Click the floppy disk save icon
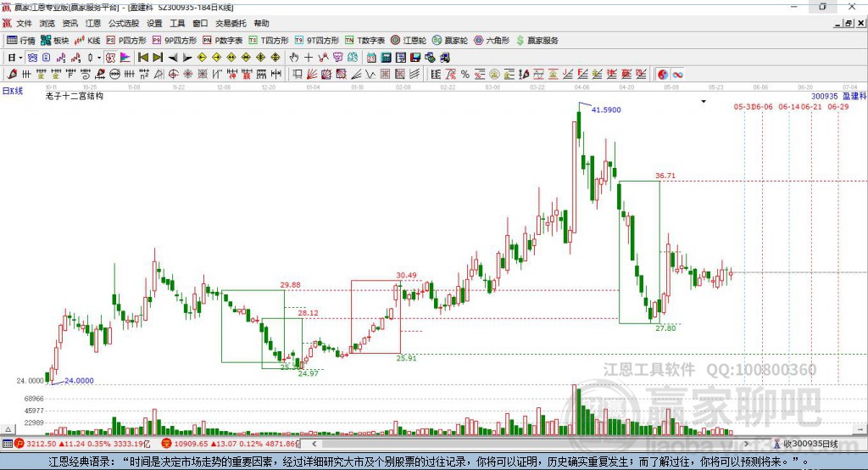Viewport: 868px width, 470px height. [415, 58]
